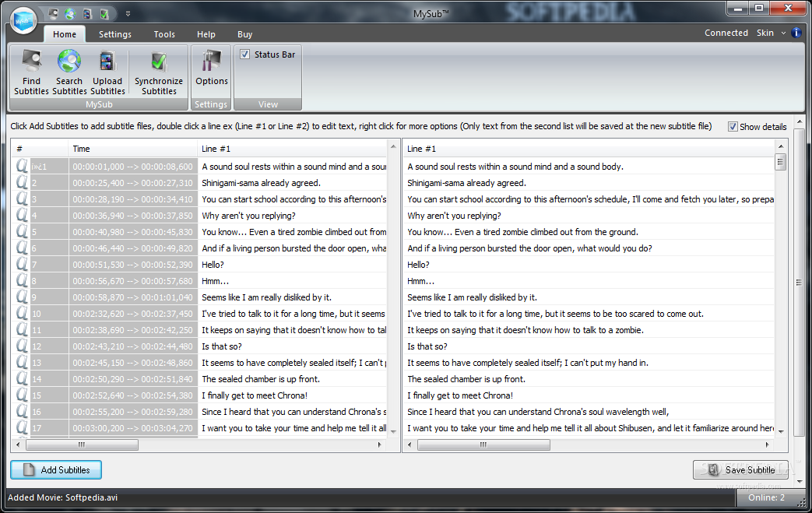Toggle the Show details checkbox
This screenshot has height=513, width=812.
pos(733,127)
